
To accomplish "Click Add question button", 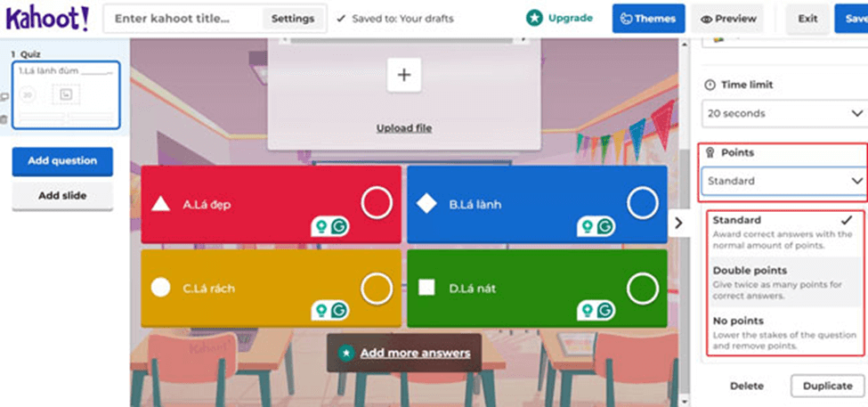I will point(62,161).
